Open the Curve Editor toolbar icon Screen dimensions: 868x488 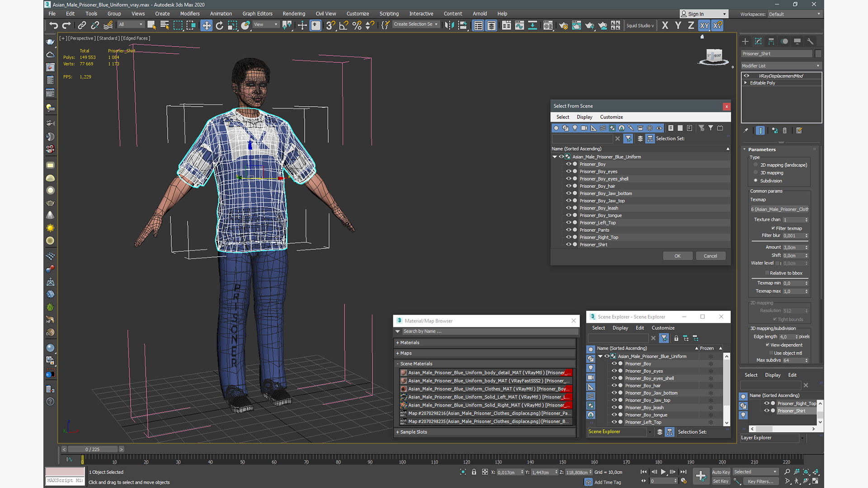(519, 25)
